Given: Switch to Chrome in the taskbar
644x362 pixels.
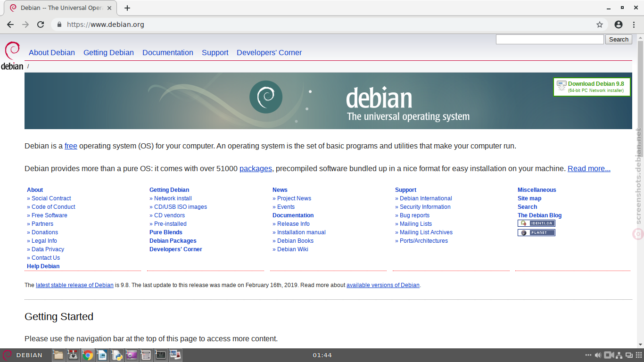Looking at the screenshot, I should 87,355.
